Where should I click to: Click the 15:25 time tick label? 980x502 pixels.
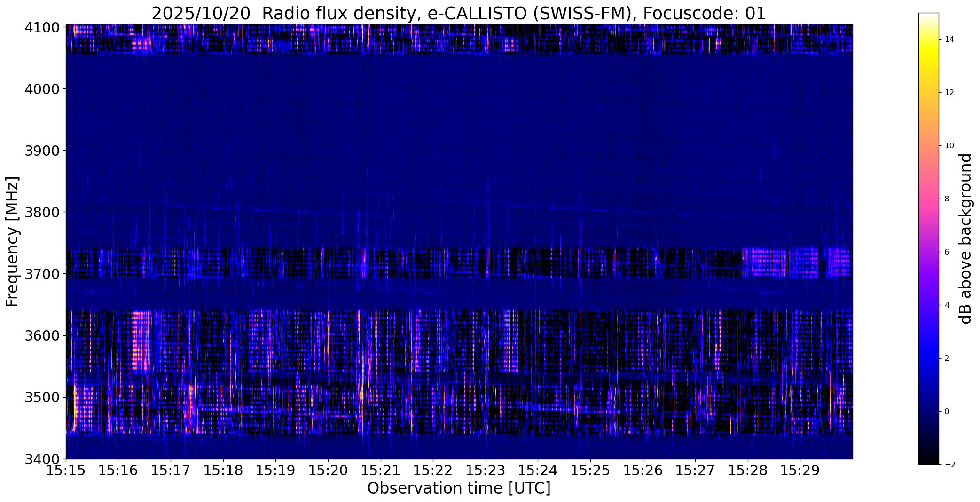click(591, 470)
